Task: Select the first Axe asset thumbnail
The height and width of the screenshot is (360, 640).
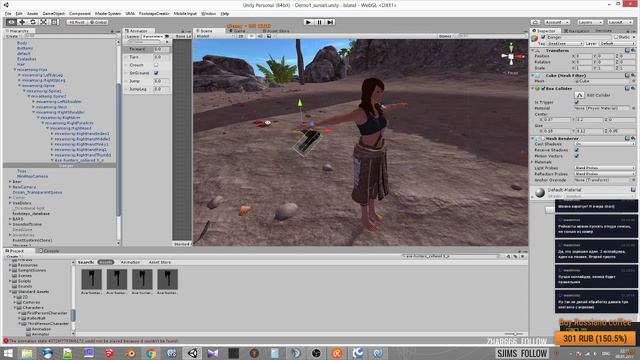Action: (91, 279)
